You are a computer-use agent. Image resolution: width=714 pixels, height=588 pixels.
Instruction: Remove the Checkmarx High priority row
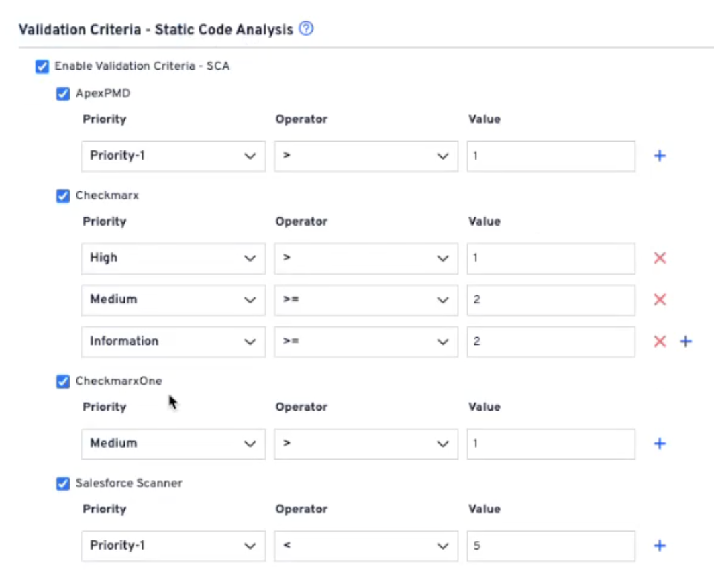pyautogui.click(x=660, y=258)
